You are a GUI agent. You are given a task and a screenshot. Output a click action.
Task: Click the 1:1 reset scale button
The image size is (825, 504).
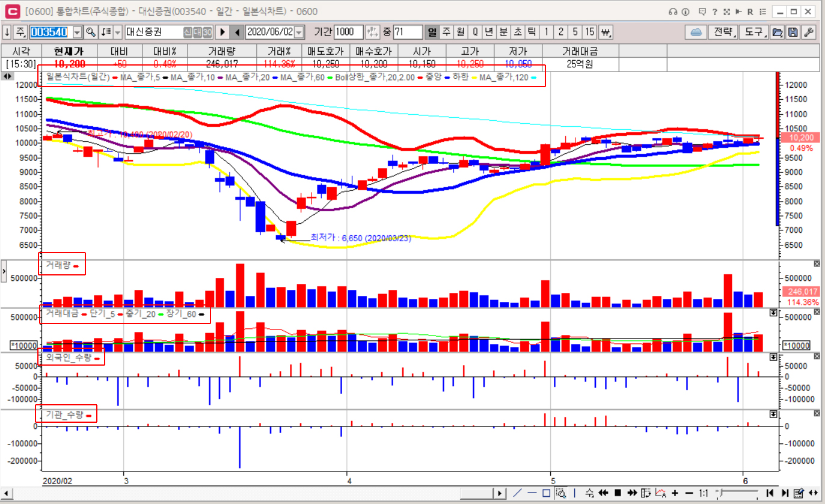[x=704, y=493]
